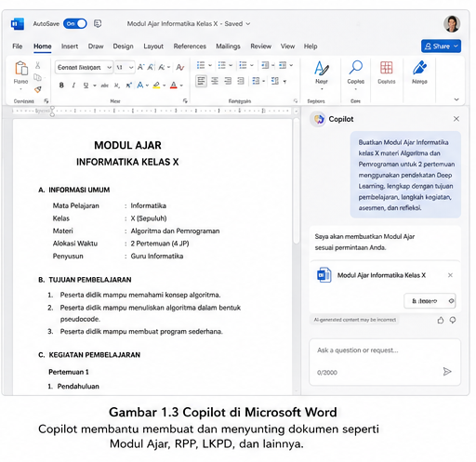This screenshot has width=476, height=462.
Task: Click the comments icon beside AutoSave
Action: pos(98,24)
